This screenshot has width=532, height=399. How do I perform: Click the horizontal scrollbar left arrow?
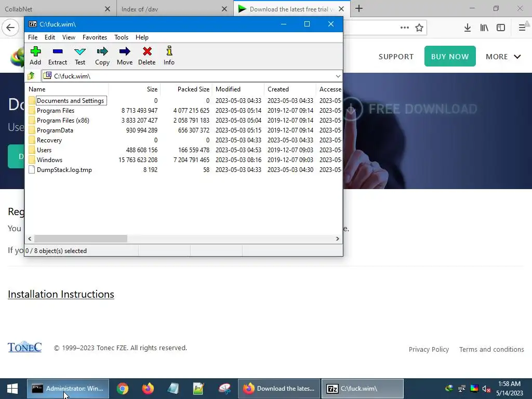tap(30, 239)
